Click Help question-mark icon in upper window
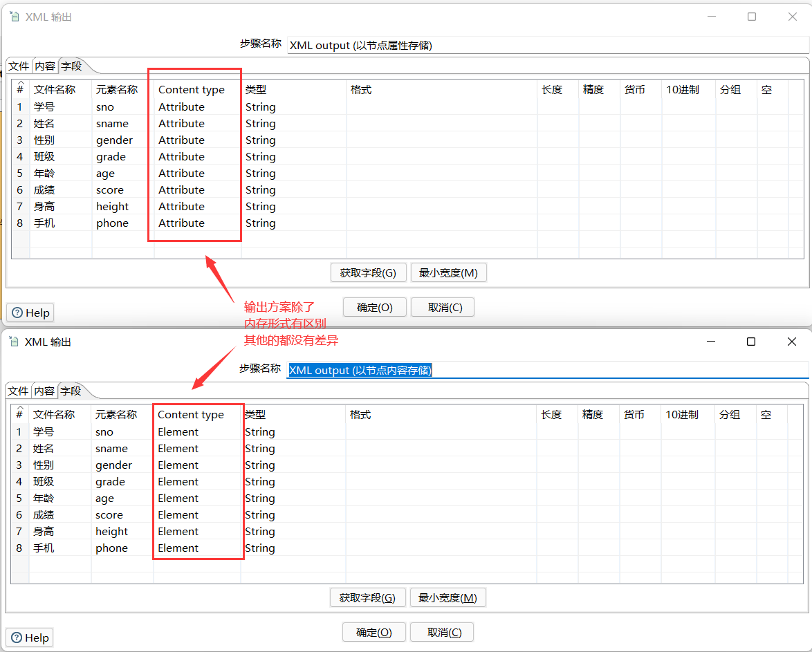Viewport: 812px width, 652px height. (x=17, y=313)
